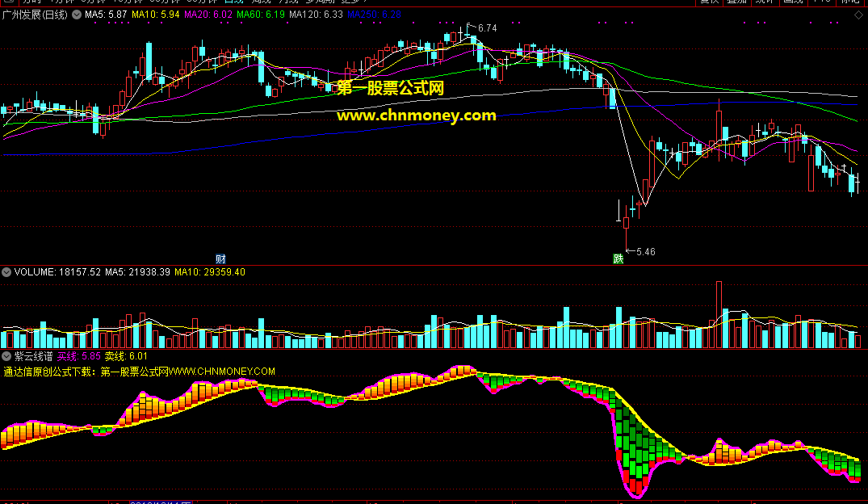
Task: Select the MA120: 6.33 label
Action: coord(316,15)
